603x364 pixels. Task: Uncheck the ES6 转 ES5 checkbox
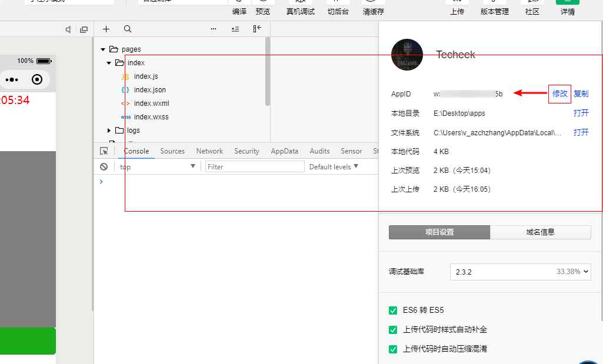(x=393, y=310)
